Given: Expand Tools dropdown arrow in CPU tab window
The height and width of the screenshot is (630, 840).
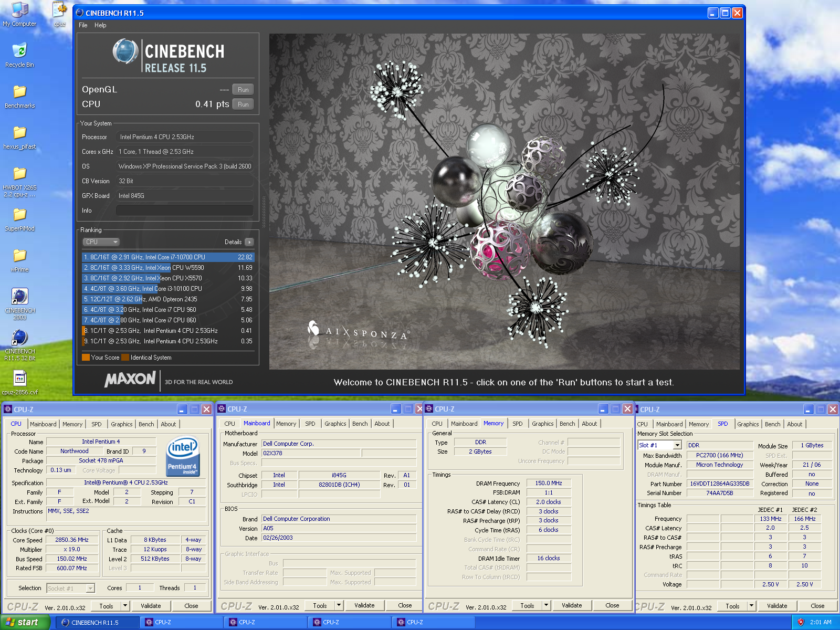Looking at the screenshot, I should (x=125, y=606).
